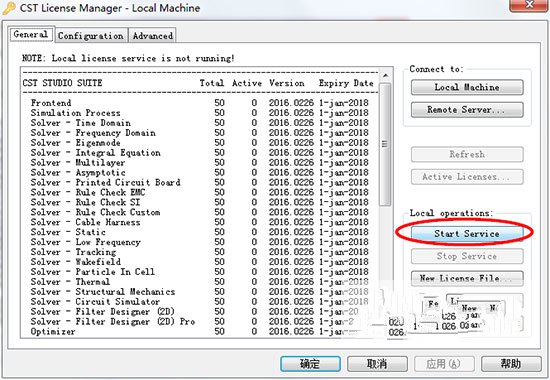Screen dimensions: 550x380
Task: Select the Frontend license row
Action: point(199,103)
